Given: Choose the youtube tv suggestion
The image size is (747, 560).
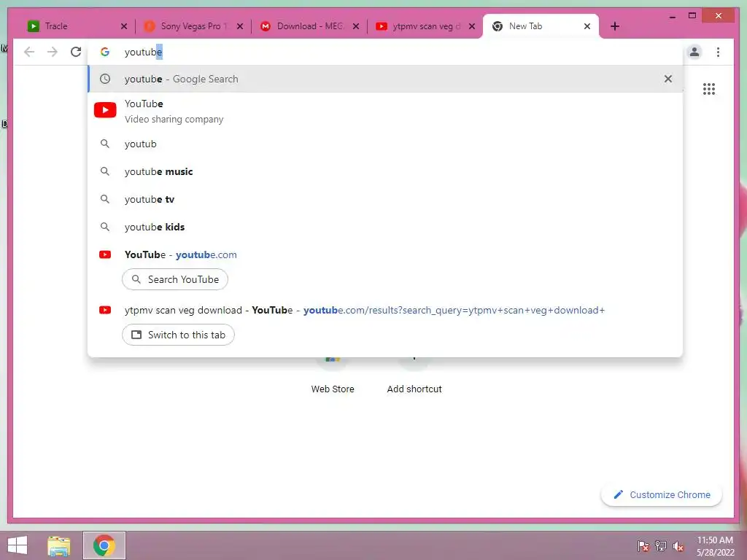Looking at the screenshot, I should pos(385,199).
